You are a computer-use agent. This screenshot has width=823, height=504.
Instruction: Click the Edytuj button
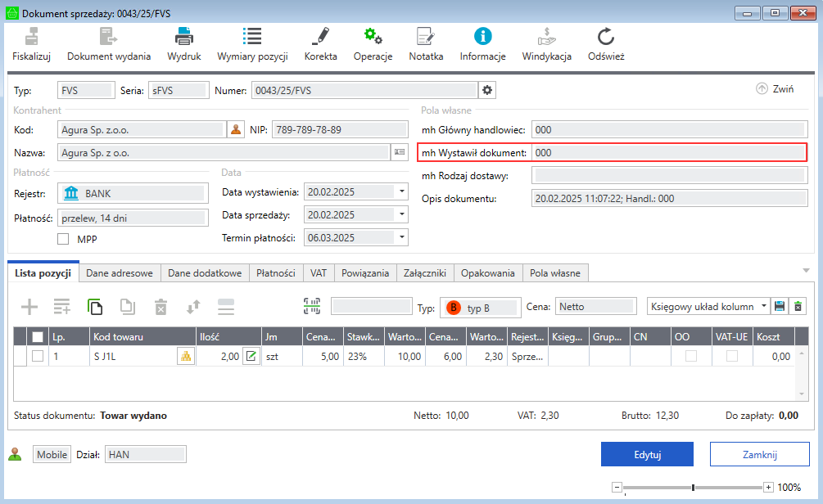point(647,454)
